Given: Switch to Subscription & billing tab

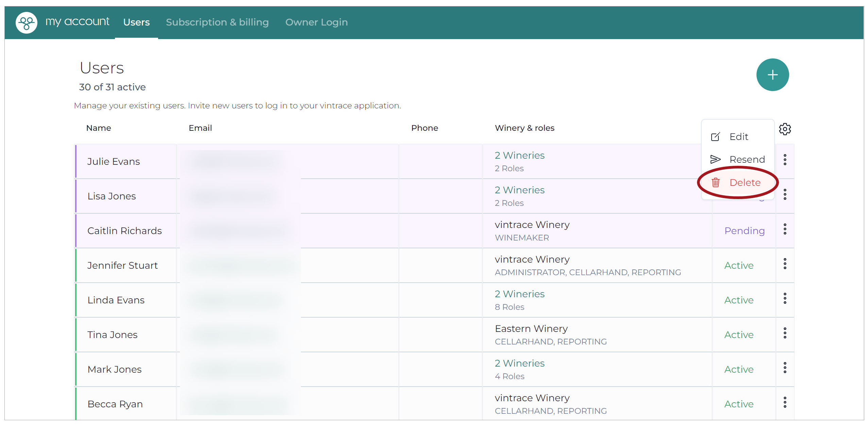Looking at the screenshot, I should click(x=217, y=22).
